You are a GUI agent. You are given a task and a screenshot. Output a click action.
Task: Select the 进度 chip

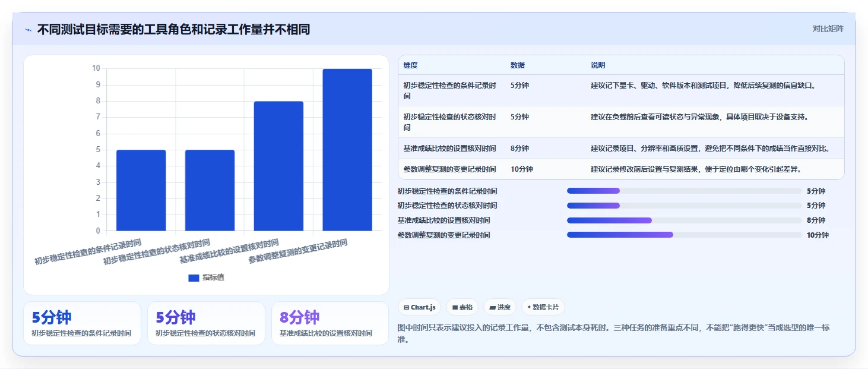tap(500, 307)
